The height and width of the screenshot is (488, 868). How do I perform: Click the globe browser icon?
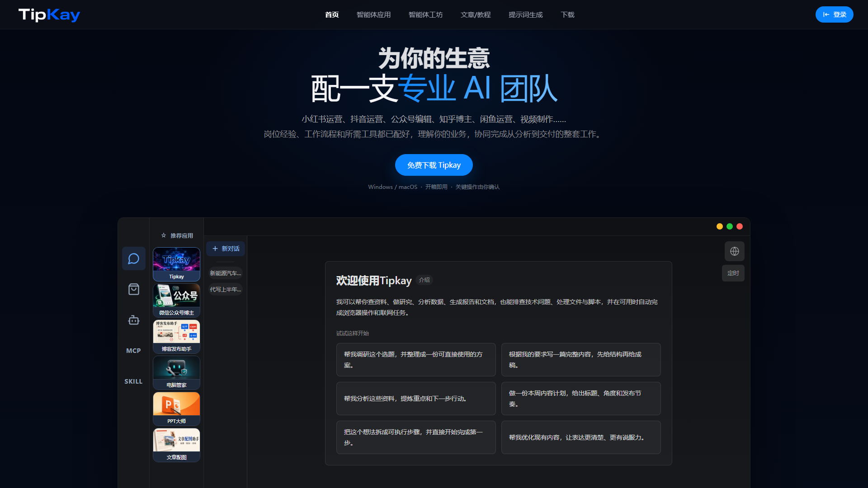tap(735, 251)
